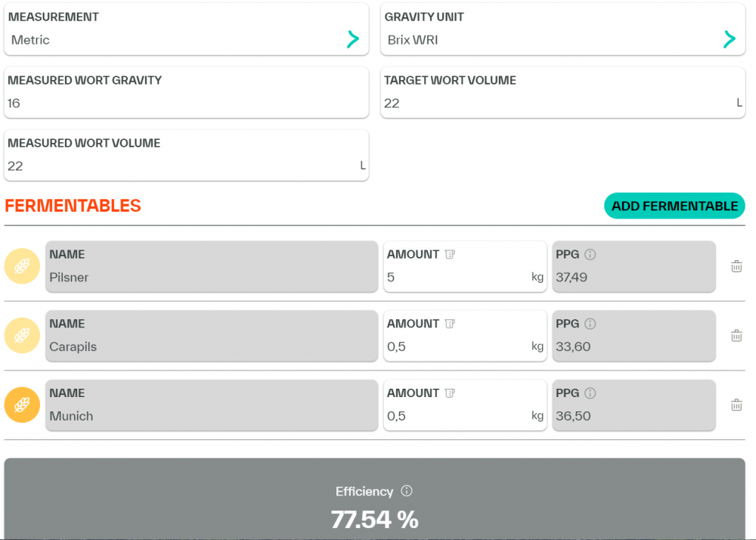Viewport: 756px width, 540px height.
Task: Focus the Target Wort Volume field
Action: [558, 104]
